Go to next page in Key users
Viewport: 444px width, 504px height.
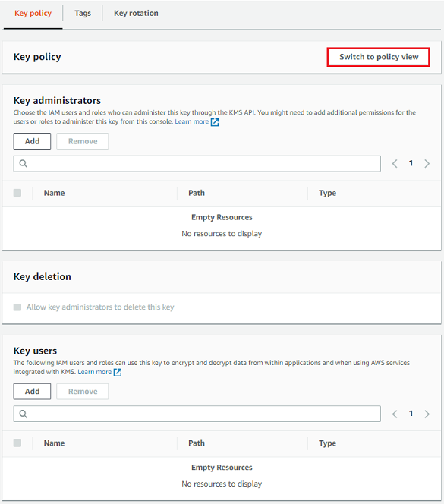[x=427, y=414]
